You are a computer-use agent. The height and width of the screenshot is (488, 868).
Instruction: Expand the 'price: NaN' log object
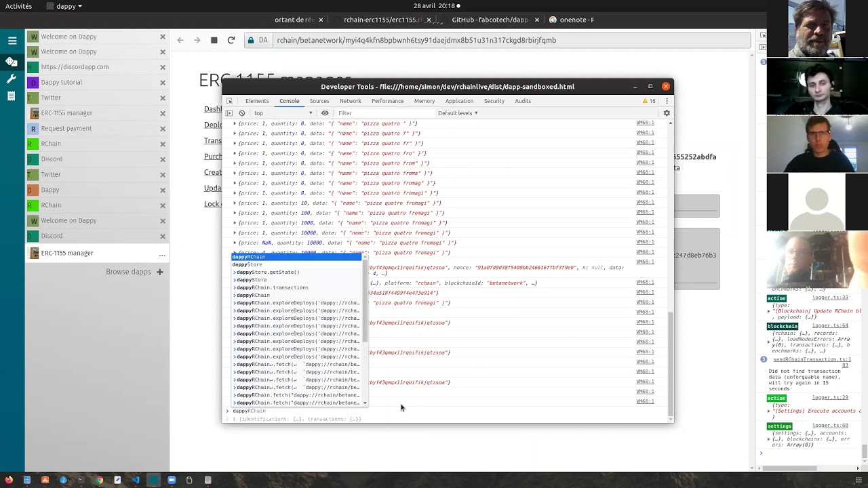tap(235, 243)
